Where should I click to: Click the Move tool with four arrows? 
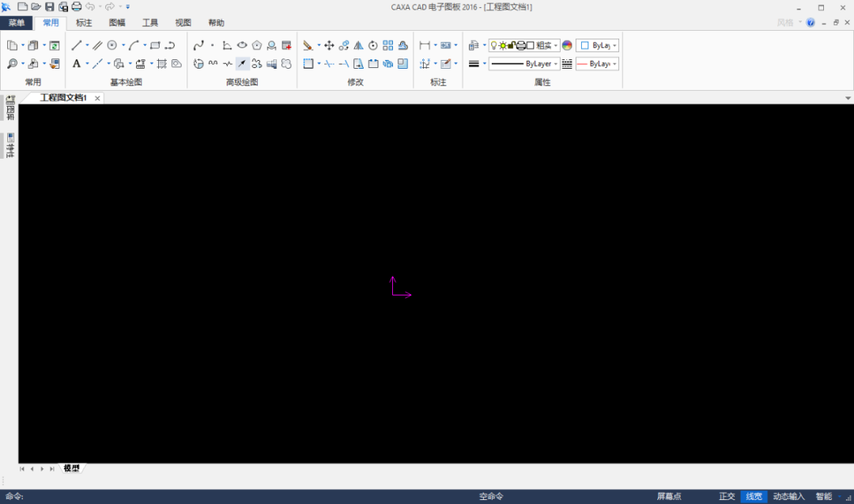point(329,46)
